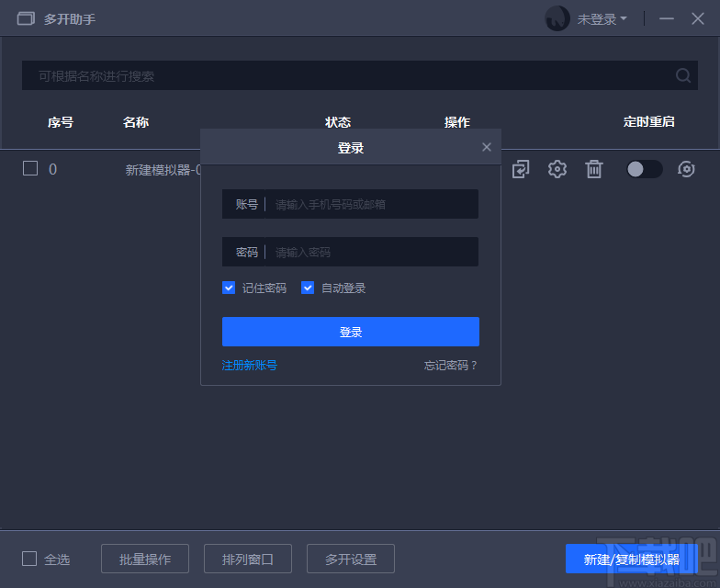Image resolution: width=720 pixels, height=588 pixels.
Task: Open emulator settings gear in row 0
Action: pyautogui.click(x=557, y=169)
